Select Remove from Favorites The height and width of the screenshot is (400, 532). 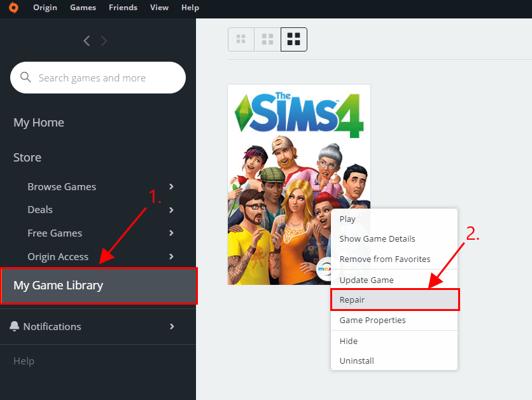(x=394, y=259)
